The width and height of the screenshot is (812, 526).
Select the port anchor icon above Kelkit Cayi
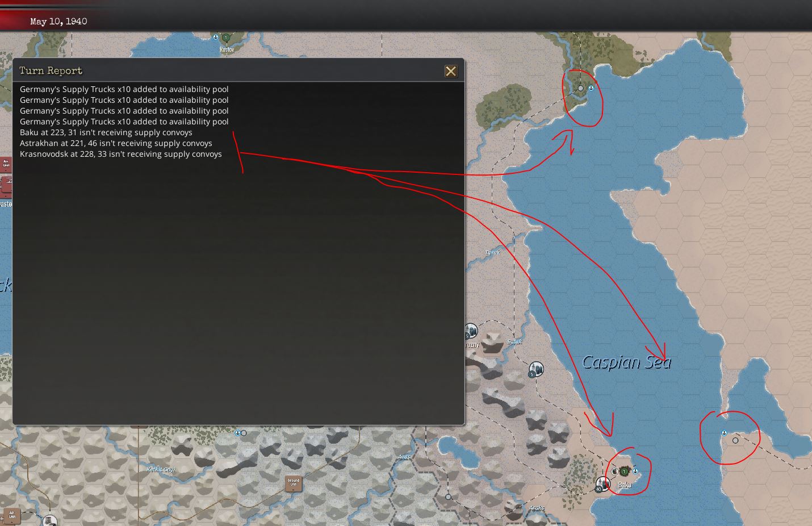[237, 433]
